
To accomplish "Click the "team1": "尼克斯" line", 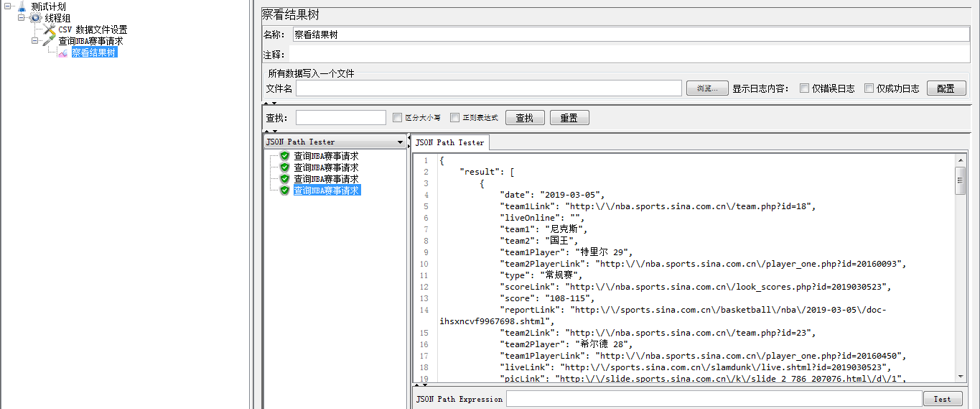I will (543, 229).
